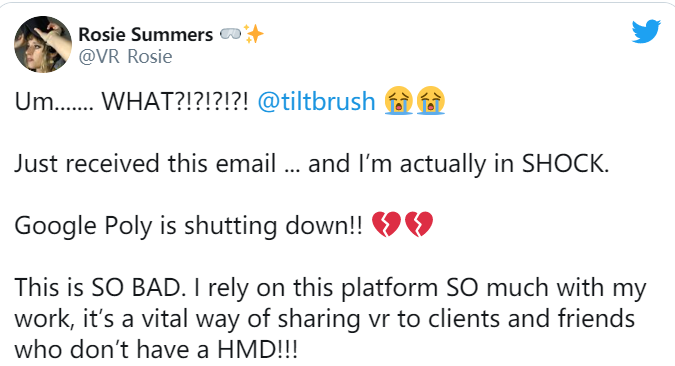The image size is (675, 366).
Task: Open the @VR Rosie handle link
Action: click(125, 57)
